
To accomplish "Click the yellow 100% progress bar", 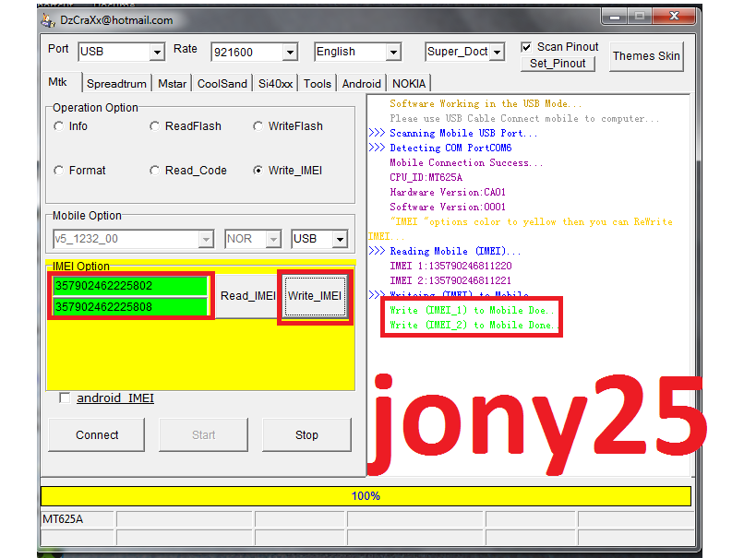I will tap(366, 496).
